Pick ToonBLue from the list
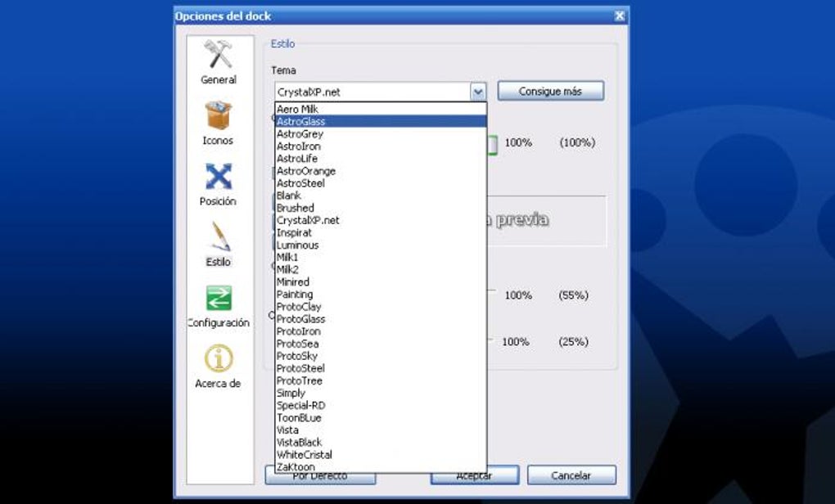The height and width of the screenshot is (504, 835). [381, 418]
